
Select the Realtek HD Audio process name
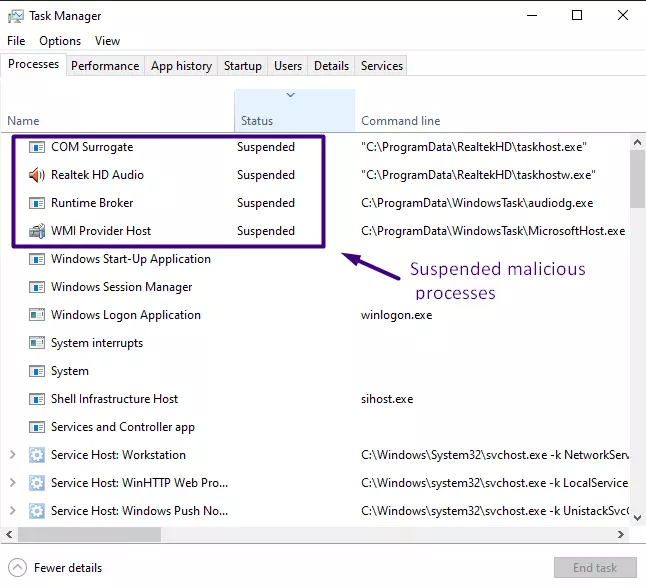click(x=97, y=175)
